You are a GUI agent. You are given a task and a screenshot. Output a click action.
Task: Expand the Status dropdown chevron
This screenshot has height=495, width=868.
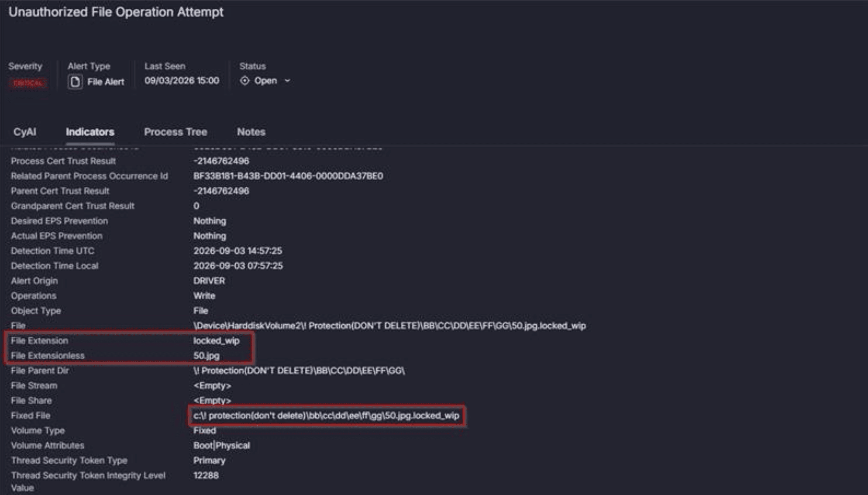click(x=287, y=81)
